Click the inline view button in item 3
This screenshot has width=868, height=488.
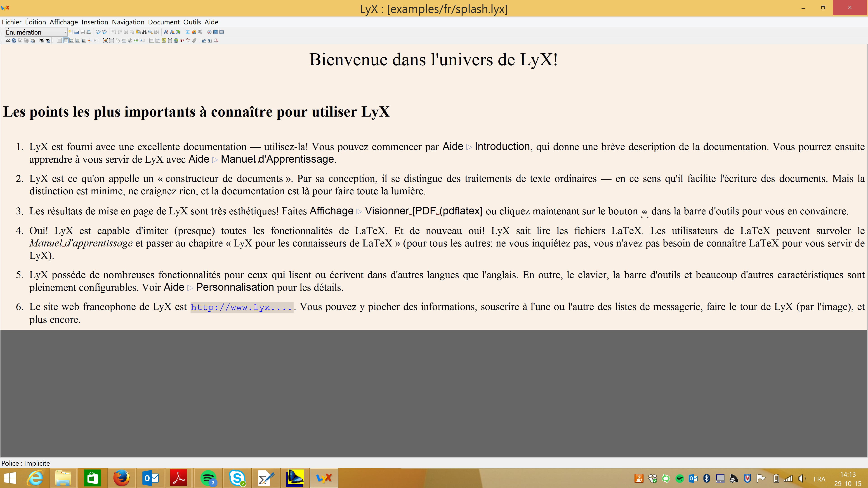click(x=644, y=212)
